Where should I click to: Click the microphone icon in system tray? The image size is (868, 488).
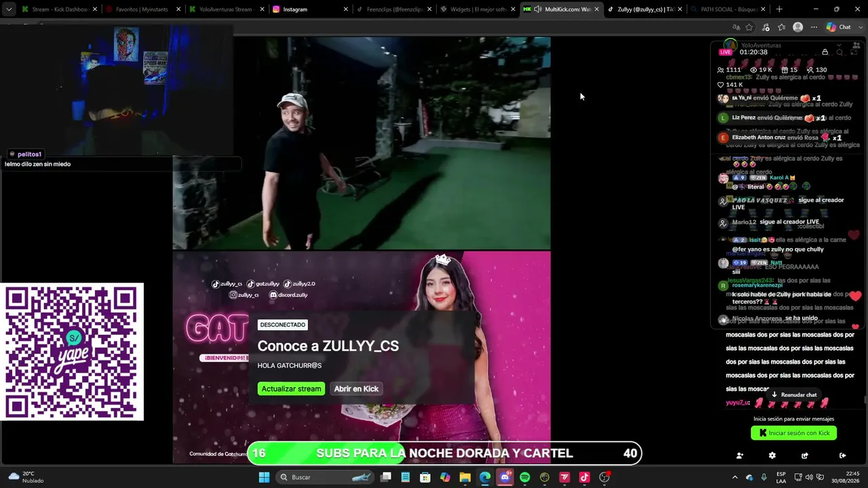coord(764,477)
